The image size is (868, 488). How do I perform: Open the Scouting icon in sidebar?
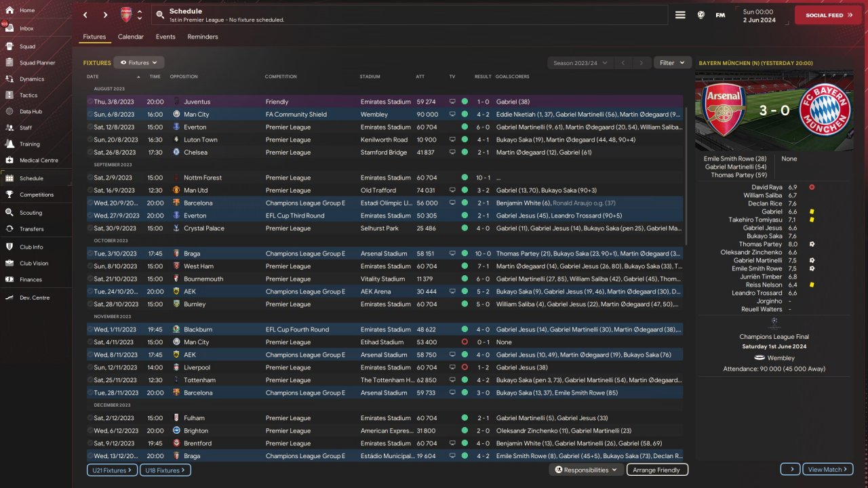[x=9, y=213]
